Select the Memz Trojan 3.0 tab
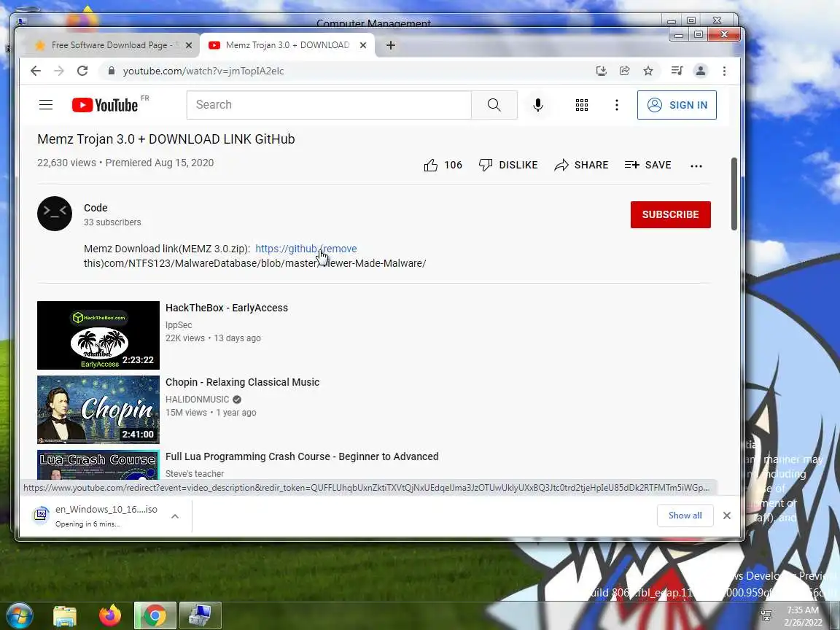The image size is (840, 630). pyautogui.click(x=287, y=45)
